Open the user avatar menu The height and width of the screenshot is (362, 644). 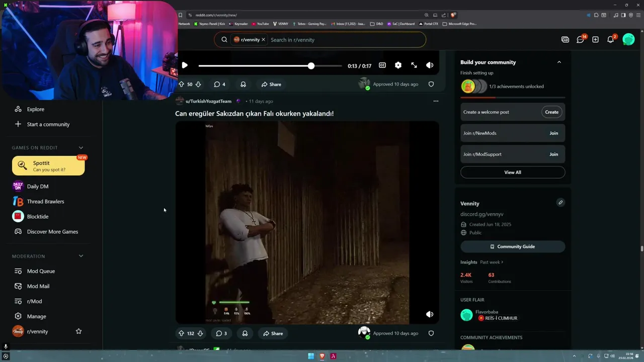point(628,39)
